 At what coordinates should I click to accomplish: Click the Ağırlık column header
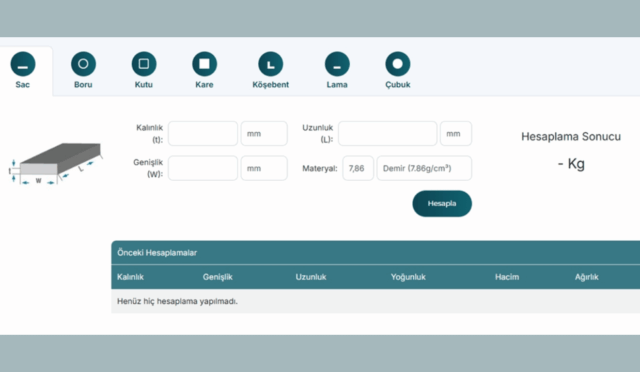587,277
